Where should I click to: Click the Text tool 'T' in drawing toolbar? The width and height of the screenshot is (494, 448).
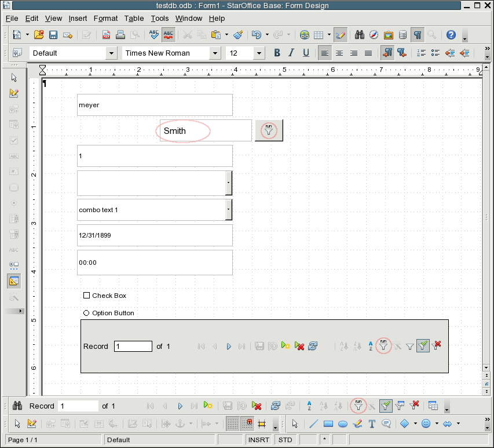(372, 424)
